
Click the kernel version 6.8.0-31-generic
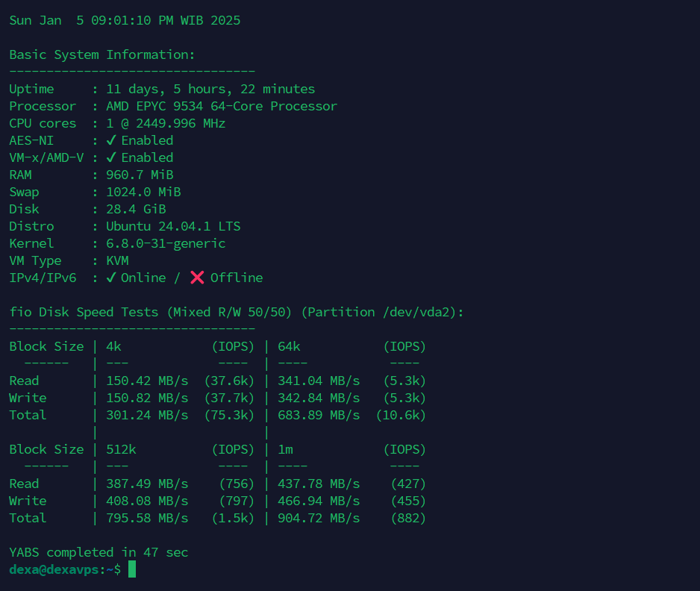166,243
